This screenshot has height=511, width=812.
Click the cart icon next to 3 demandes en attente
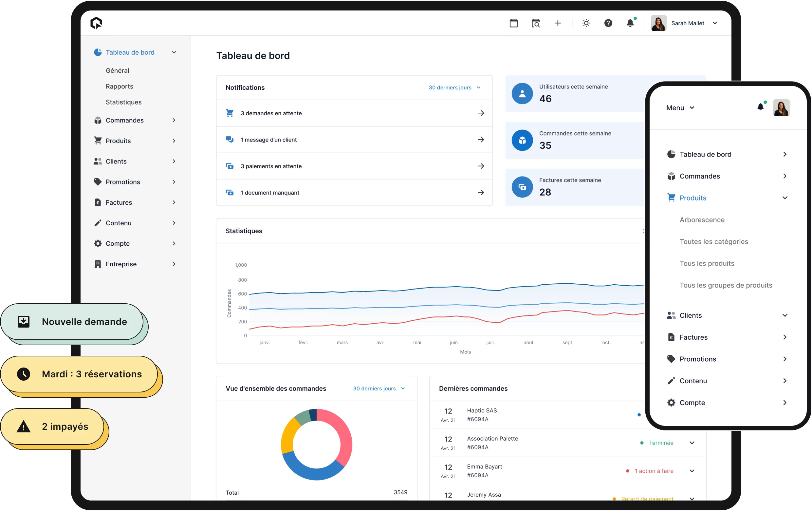click(x=230, y=113)
